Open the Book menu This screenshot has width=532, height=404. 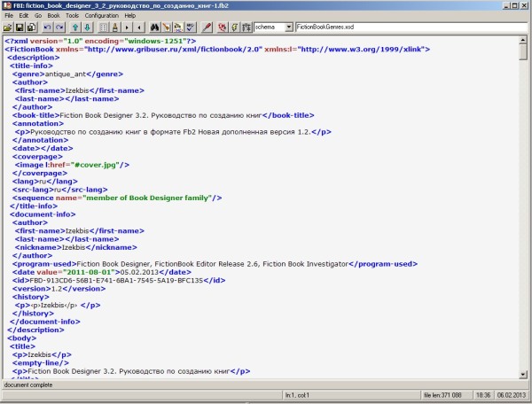click(x=52, y=16)
